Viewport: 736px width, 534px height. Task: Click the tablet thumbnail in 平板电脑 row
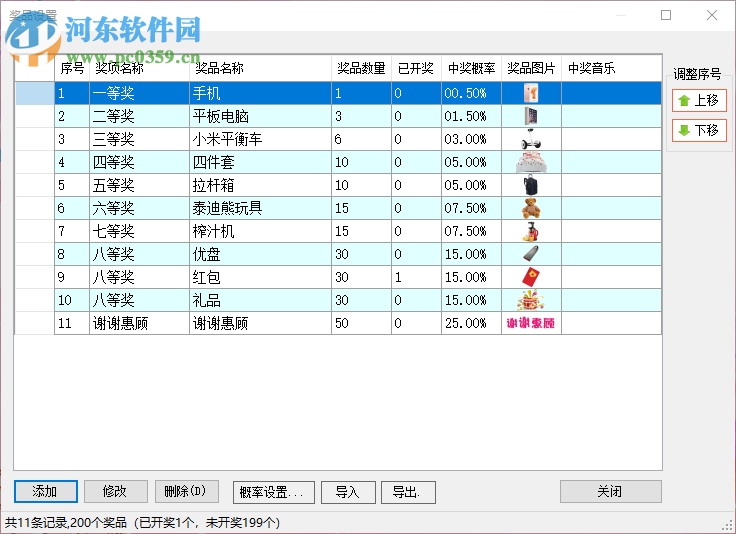[531, 116]
